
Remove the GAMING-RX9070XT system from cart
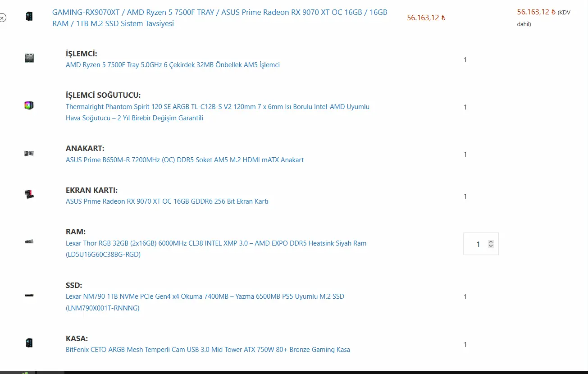pyautogui.click(x=2, y=18)
